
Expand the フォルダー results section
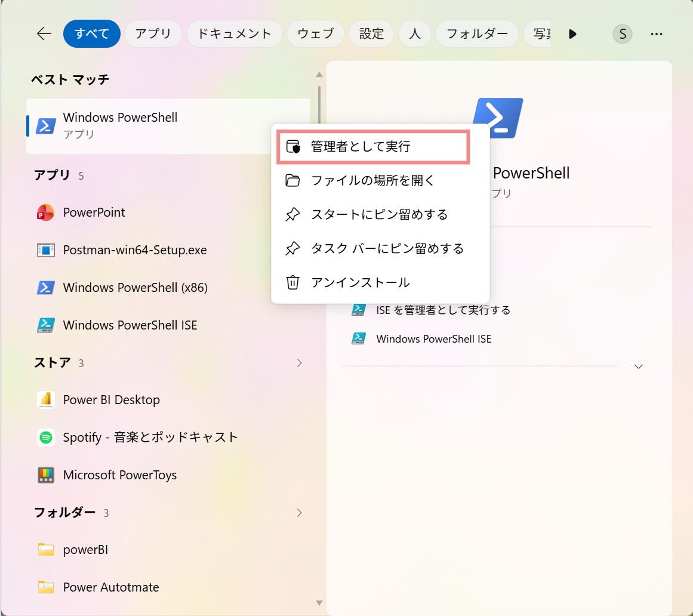tap(299, 513)
